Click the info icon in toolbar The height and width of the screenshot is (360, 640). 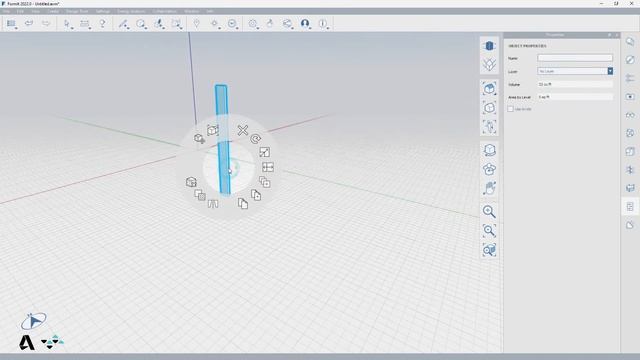[x=322, y=23]
